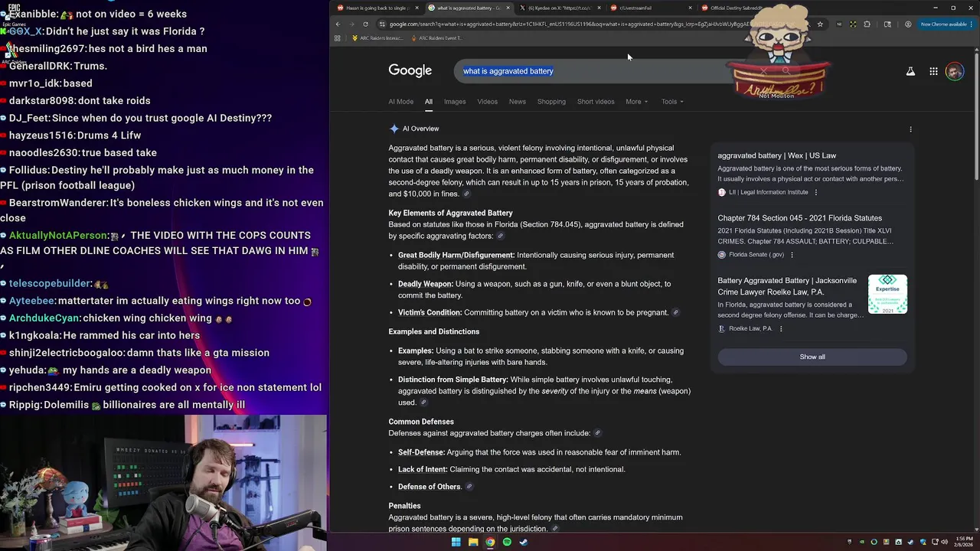Open Spotify from the taskbar
The height and width of the screenshot is (551, 980).
tap(507, 542)
